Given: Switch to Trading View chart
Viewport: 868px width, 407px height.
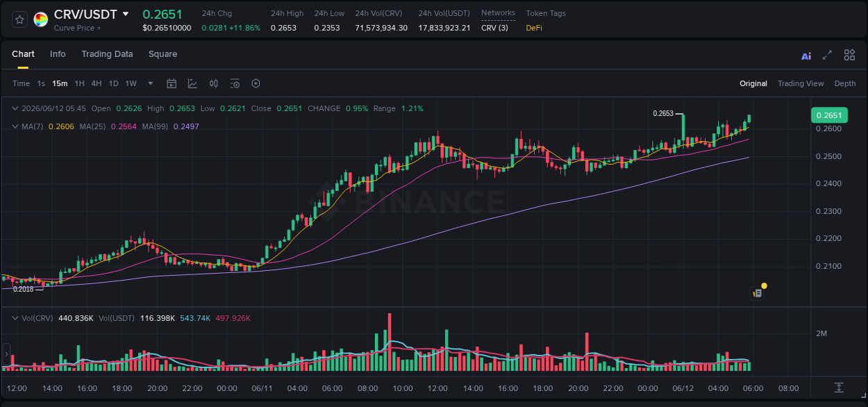Looking at the screenshot, I should point(801,83).
